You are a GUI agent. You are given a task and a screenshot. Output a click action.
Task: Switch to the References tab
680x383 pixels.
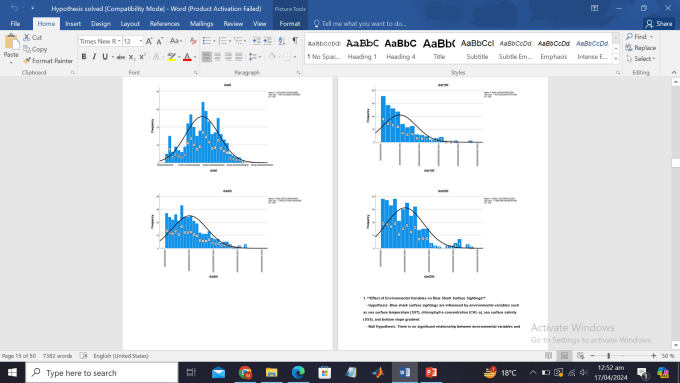click(x=164, y=23)
